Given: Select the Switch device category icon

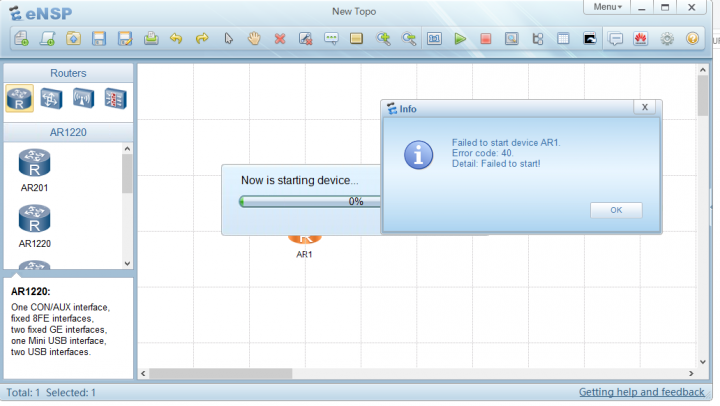Looking at the screenshot, I should pyautogui.click(x=51, y=98).
